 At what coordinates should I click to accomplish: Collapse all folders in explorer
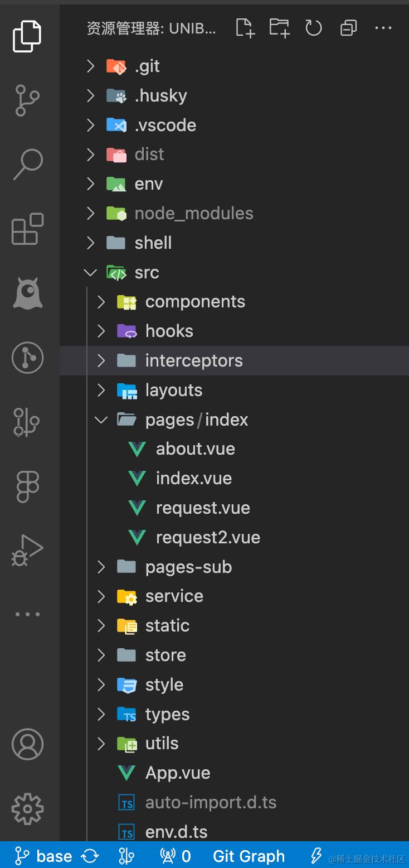[348, 27]
